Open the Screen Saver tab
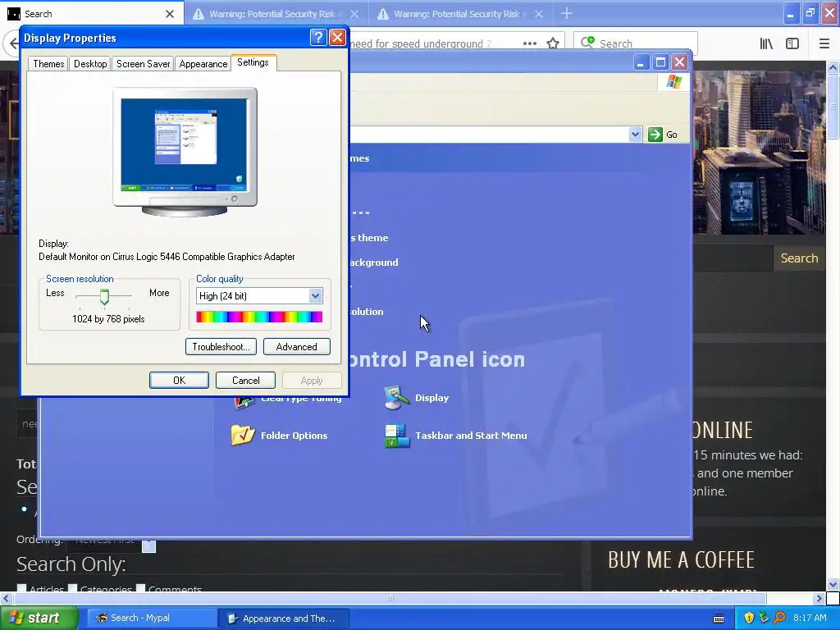The height and width of the screenshot is (630, 840). click(143, 64)
